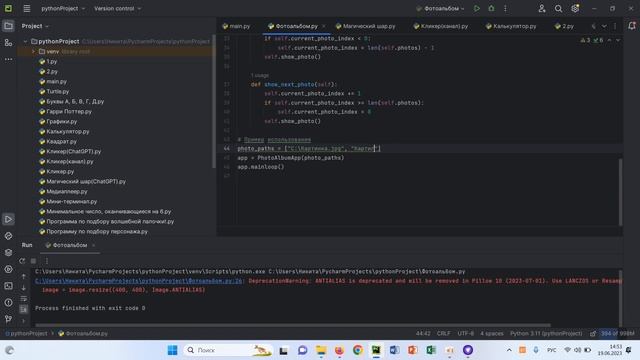Place cursor in photo_paths code line
Screen dimensions: 640x360
309,149
